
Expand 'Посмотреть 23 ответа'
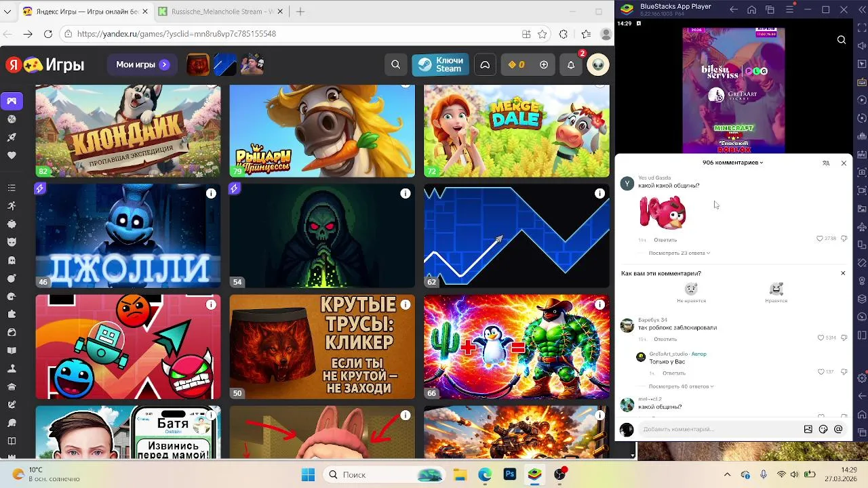point(679,253)
